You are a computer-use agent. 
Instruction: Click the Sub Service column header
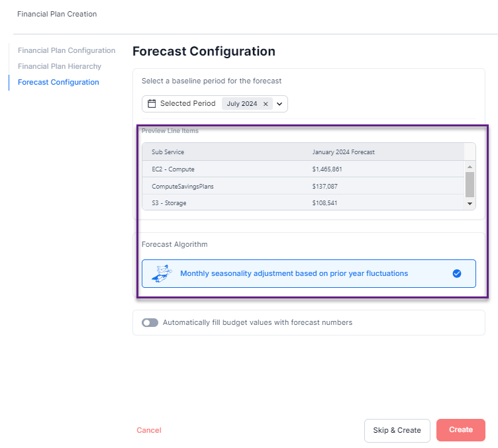(168, 152)
